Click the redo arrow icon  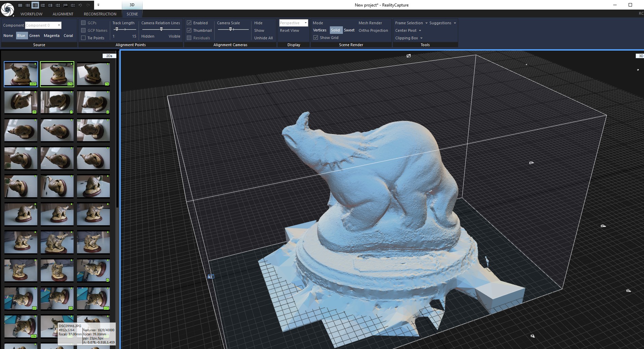click(88, 5)
